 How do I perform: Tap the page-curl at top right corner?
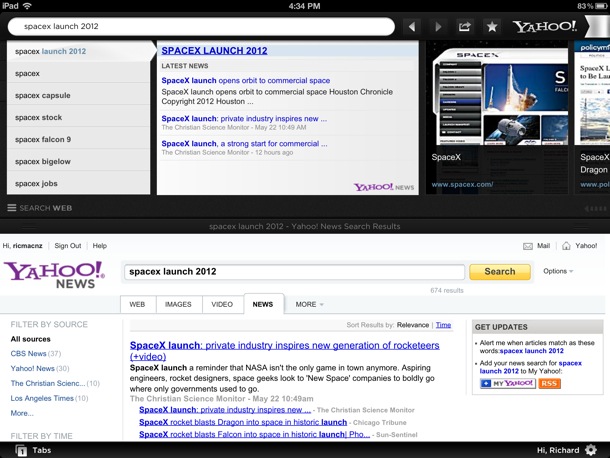[x=598, y=26]
